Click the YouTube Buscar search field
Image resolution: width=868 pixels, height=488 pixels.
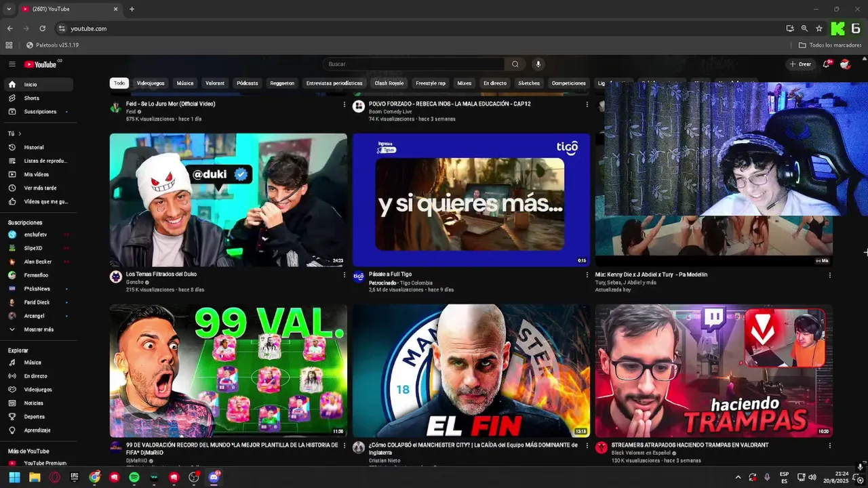[x=414, y=64]
